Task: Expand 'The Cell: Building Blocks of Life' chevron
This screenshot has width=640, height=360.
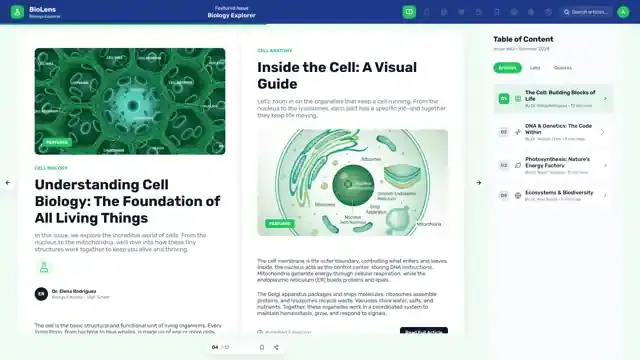Action: click(x=605, y=99)
